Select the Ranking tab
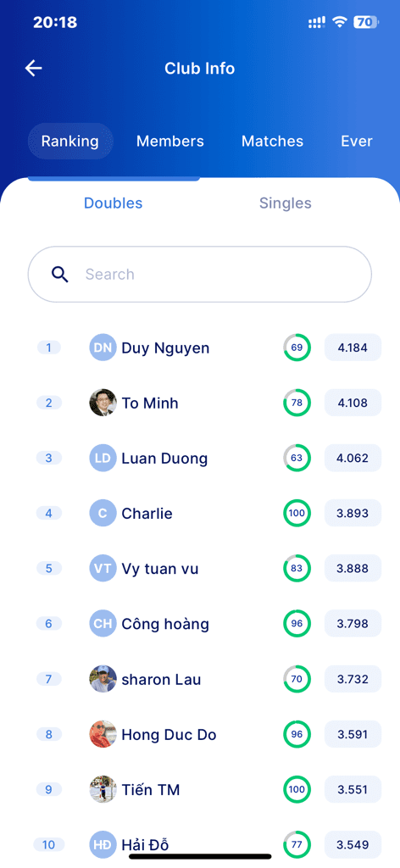400x868 pixels. [x=70, y=142]
